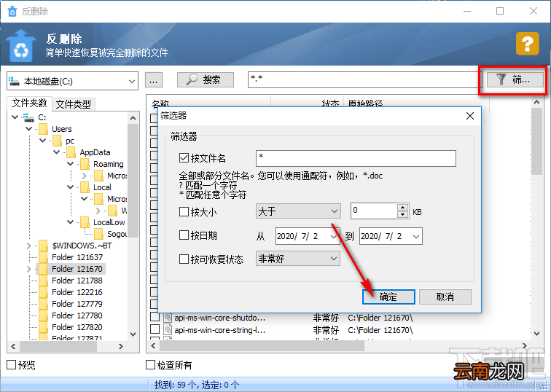Click the 筛… filter button

point(515,79)
